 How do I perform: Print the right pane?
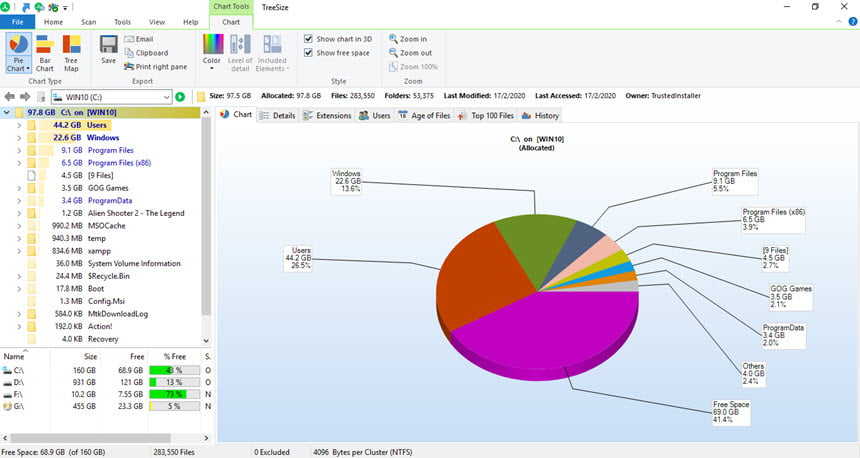click(155, 66)
